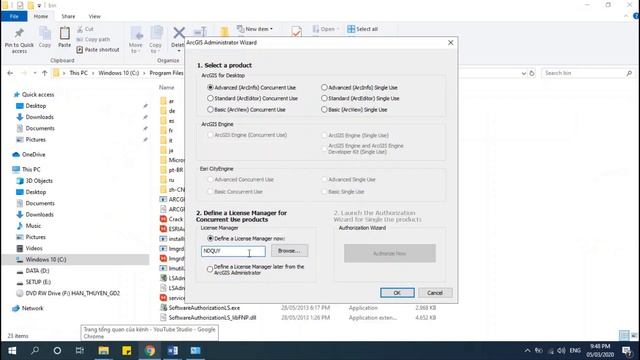
Task: Open the View ribbon tab
Action: [95, 16]
